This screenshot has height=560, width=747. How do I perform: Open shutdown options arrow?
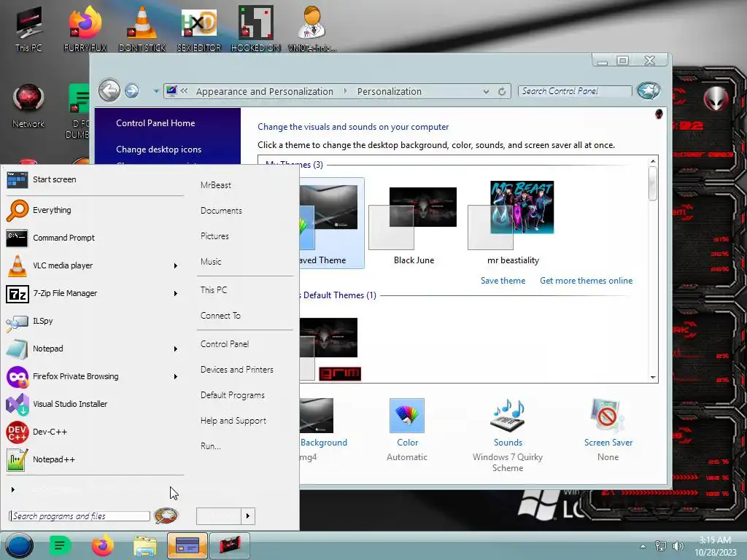tap(248, 516)
